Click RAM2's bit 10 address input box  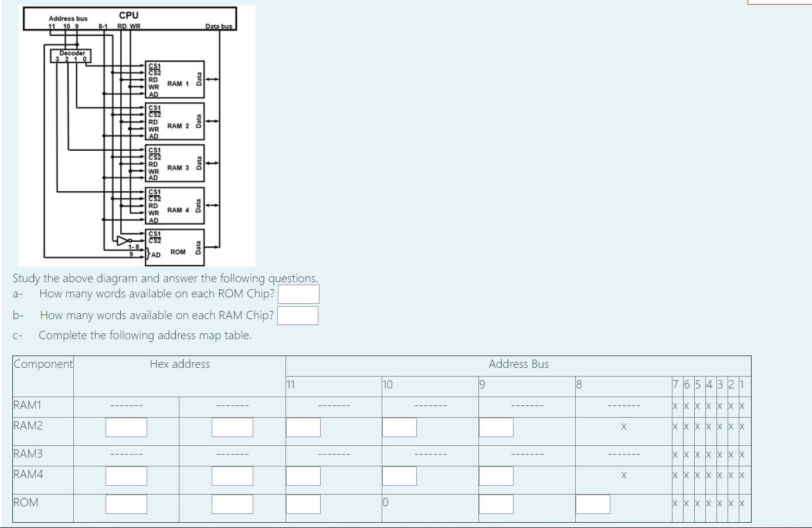click(399, 427)
